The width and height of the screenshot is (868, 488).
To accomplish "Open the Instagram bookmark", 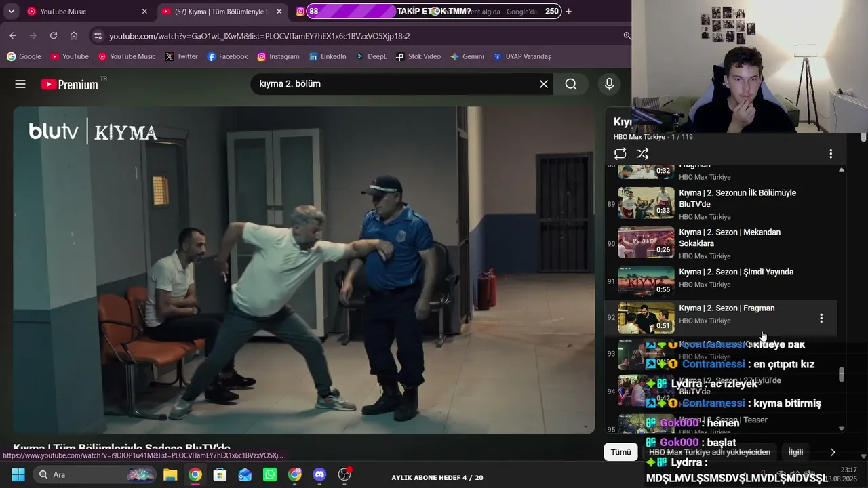I will pos(278,56).
